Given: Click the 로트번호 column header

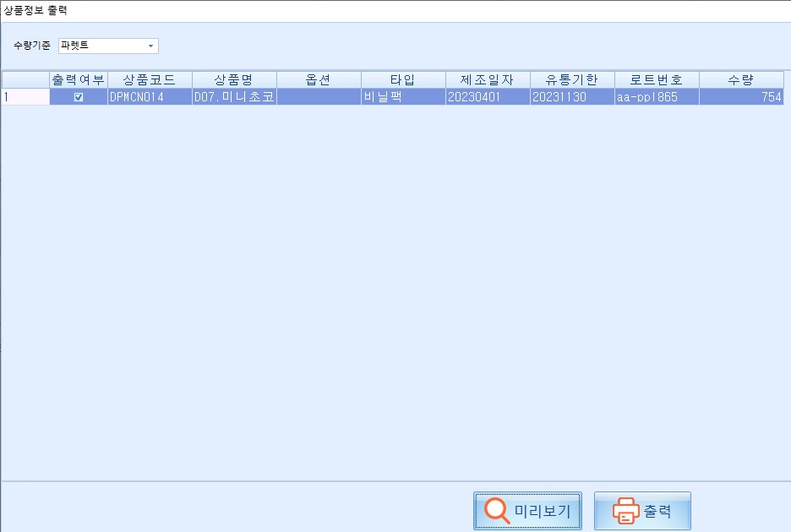Looking at the screenshot, I should tap(657, 79).
